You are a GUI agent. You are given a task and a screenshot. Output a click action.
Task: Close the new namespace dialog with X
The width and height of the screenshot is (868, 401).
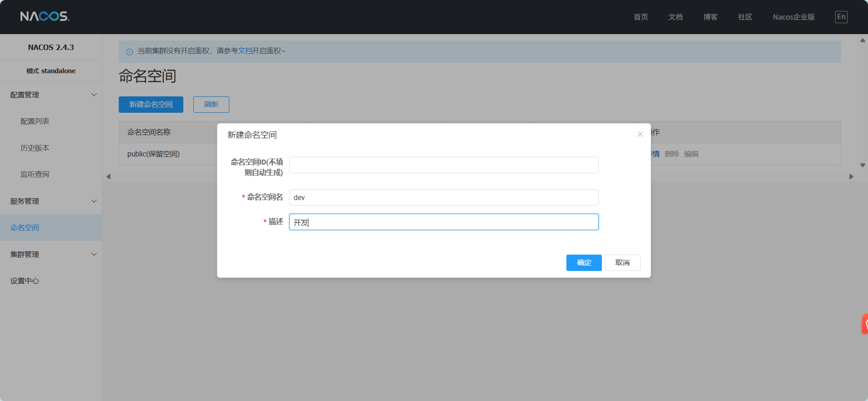coord(640,134)
